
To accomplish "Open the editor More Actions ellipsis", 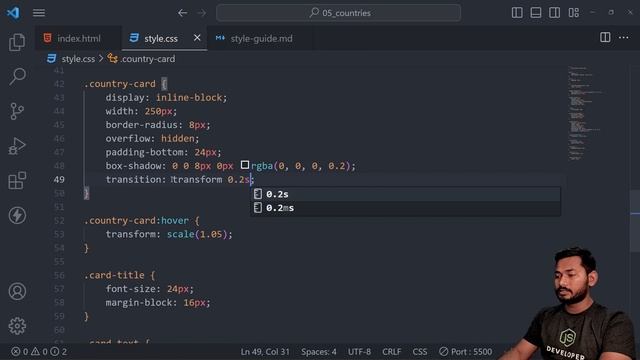I will pos(623,38).
